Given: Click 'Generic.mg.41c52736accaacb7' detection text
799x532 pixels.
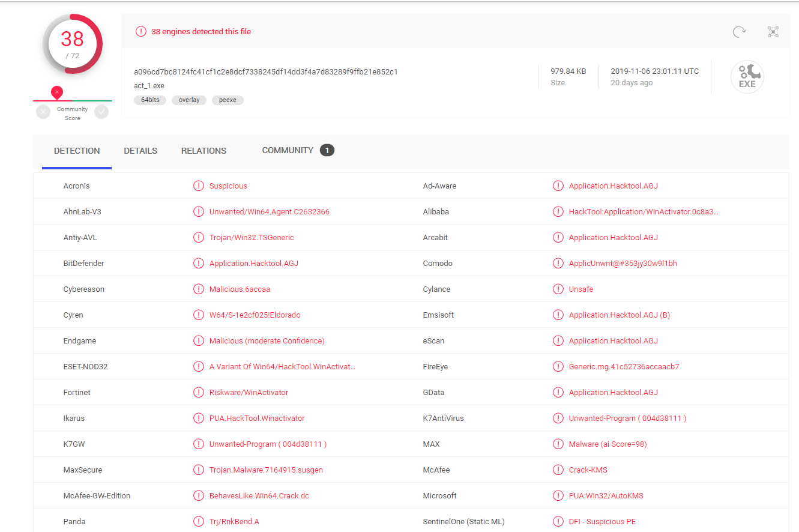Looking at the screenshot, I should 624,366.
